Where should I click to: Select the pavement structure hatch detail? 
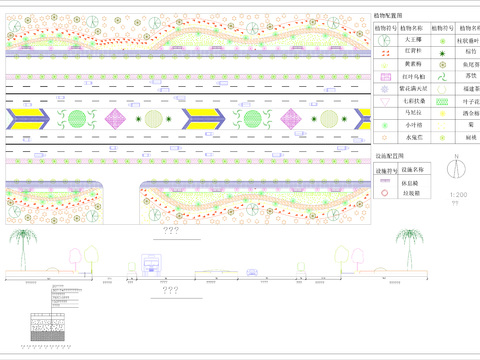click(x=48, y=327)
